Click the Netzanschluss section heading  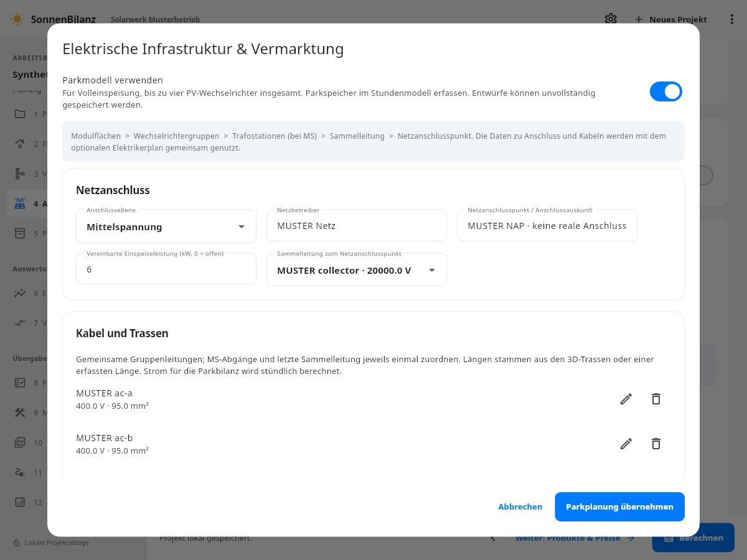click(113, 190)
